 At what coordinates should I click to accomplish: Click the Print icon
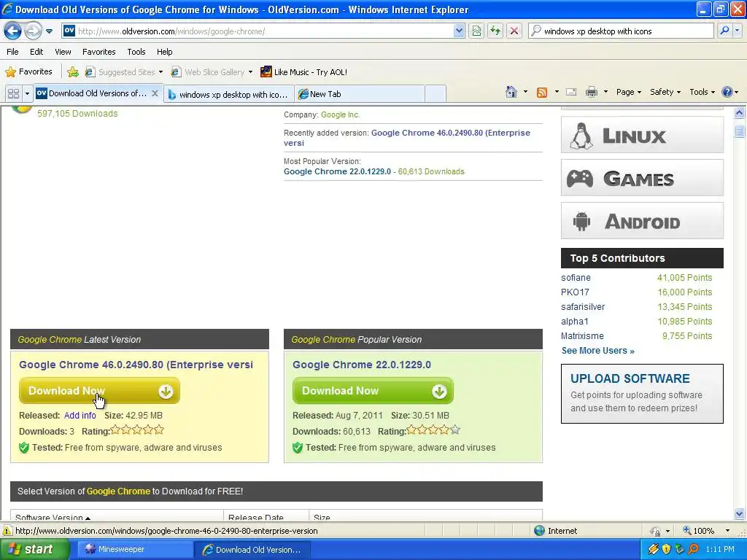tap(591, 92)
